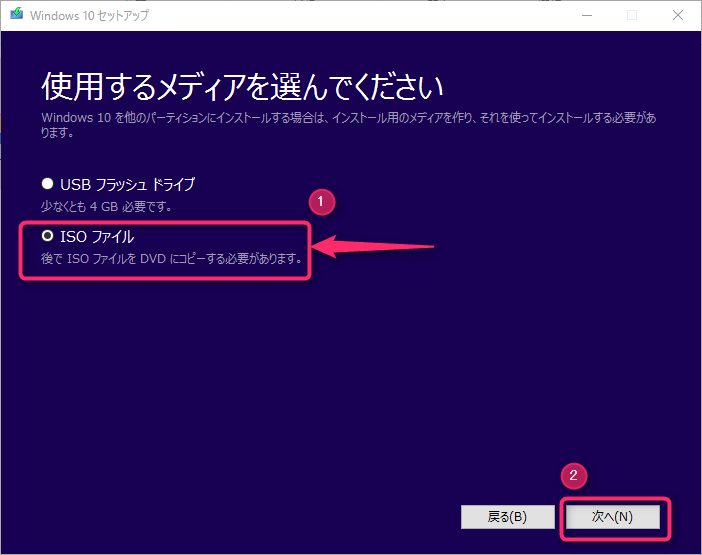Image resolution: width=702 pixels, height=555 pixels.
Task: Select the ISO ファイル radio button
Action: click(47, 236)
